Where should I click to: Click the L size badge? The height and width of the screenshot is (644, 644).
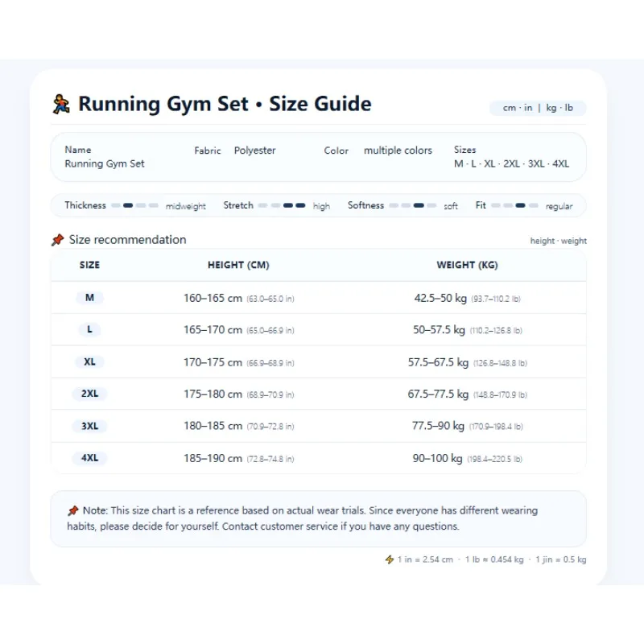(89, 329)
